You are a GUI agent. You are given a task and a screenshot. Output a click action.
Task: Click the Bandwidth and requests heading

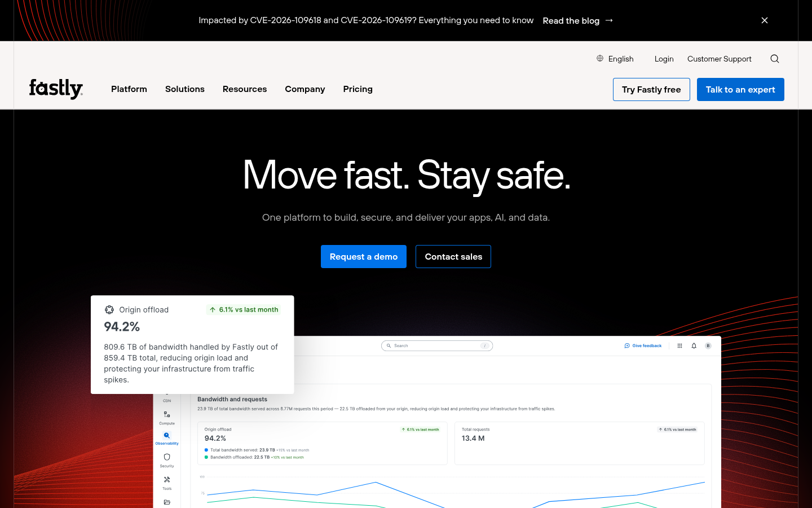pyautogui.click(x=232, y=399)
